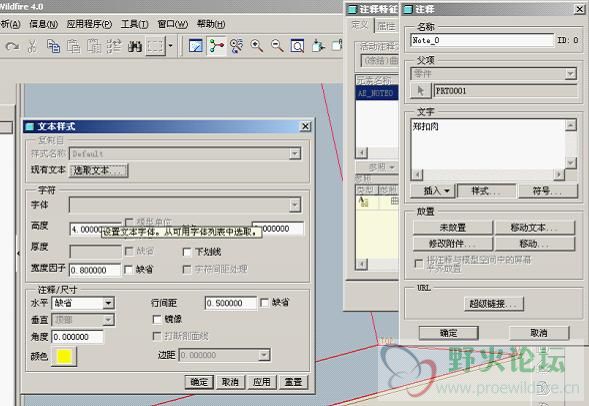Click the Paste Special icon
Screen dimensions: 589x406
point(94,46)
